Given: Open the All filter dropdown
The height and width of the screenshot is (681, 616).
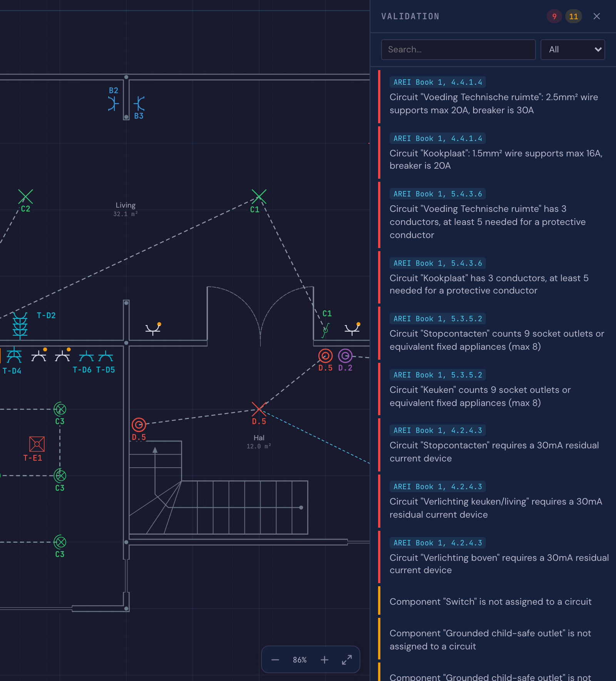Looking at the screenshot, I should 573,50.
